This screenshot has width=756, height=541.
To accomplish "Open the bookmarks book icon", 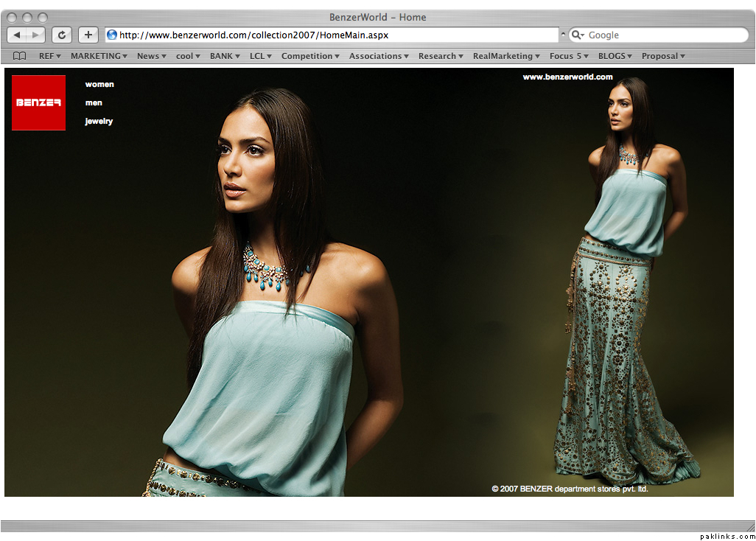I will point(20,56).
